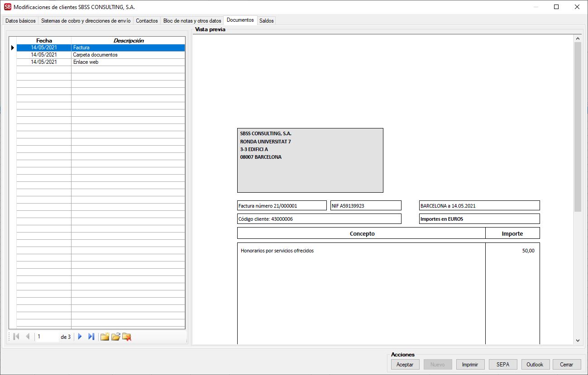Open Bloc de notas y otros datos tab
This screenshot has width=588, height=375.
pyautogui.click(x=192, y=21)
